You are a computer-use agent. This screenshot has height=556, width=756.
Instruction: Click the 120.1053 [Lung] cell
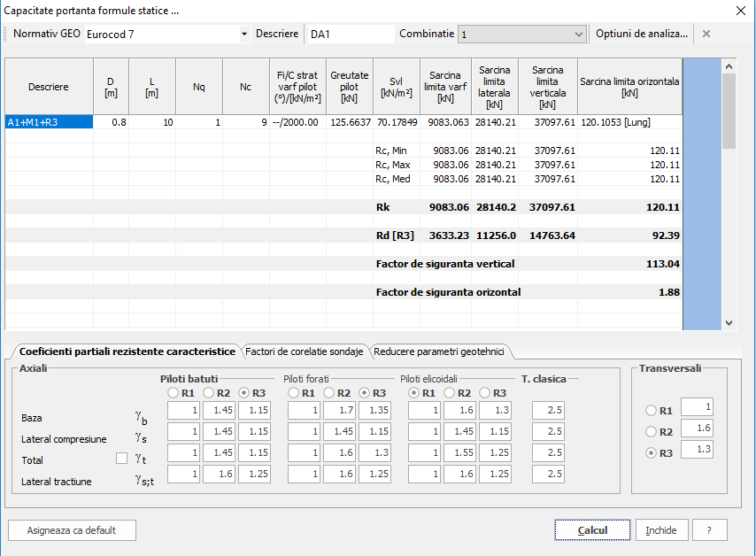click(629, 122)
